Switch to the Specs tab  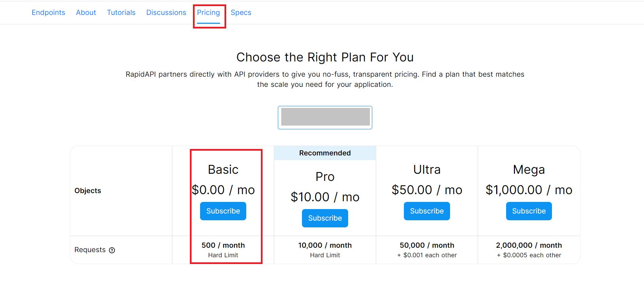[241, 13]
